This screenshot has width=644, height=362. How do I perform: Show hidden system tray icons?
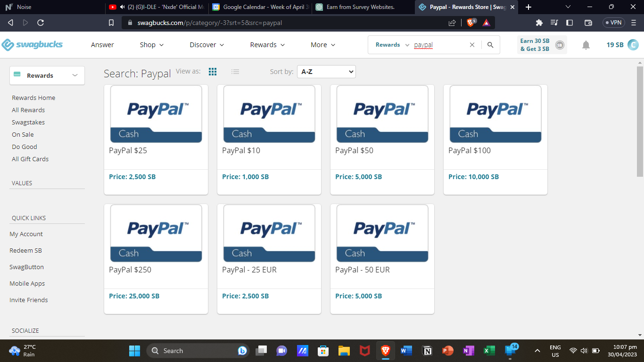(537, 351)
